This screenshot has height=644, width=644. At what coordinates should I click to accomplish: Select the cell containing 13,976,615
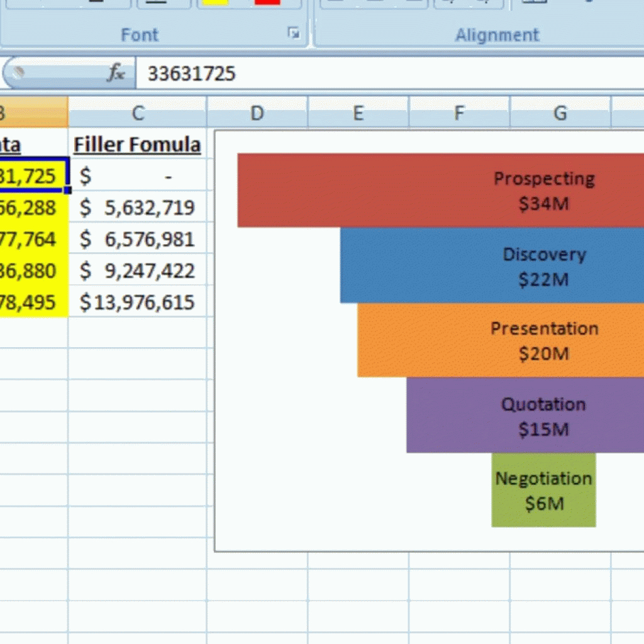[x=137, y=303]
